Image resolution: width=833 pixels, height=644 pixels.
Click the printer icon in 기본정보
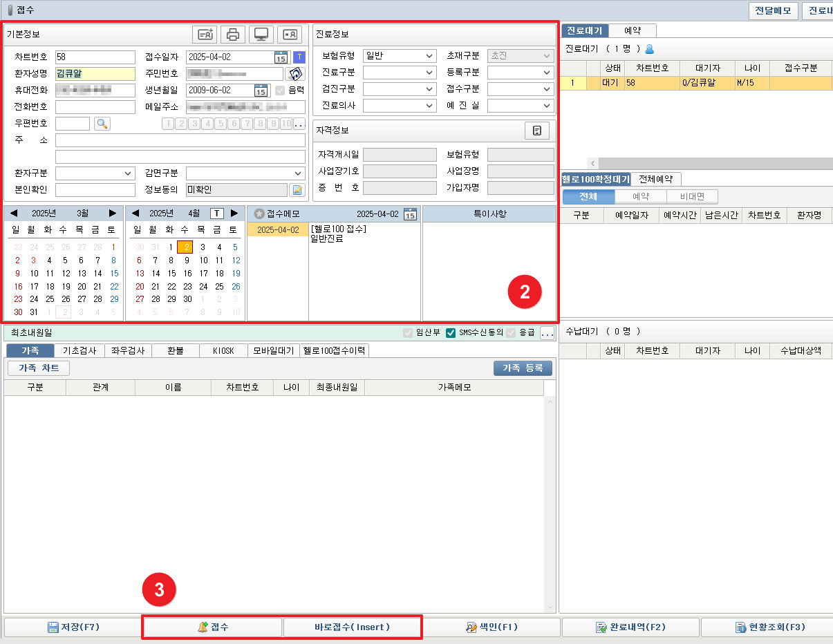(233, 35)
